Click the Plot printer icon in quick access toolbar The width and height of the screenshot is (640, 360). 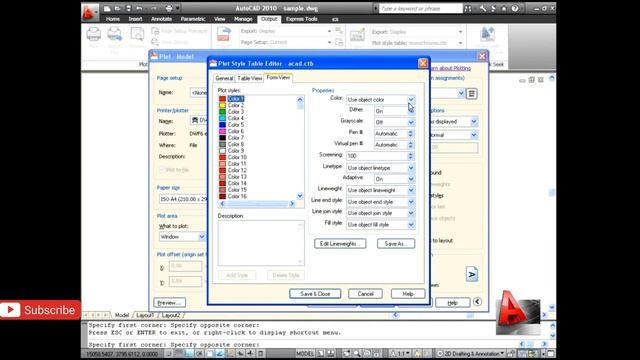click(169, 8)
